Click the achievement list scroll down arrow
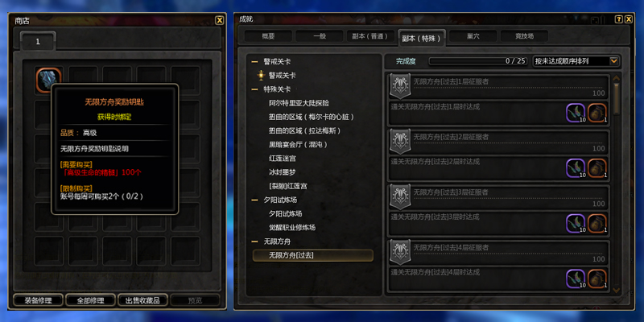644x322 pixels. click(x=616, y=290)
